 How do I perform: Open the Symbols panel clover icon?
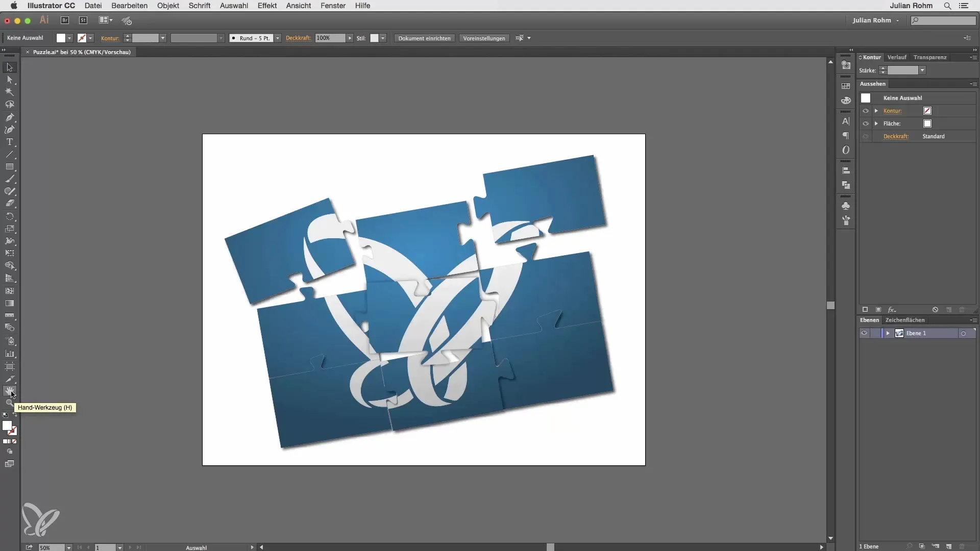tap(846, 206)
